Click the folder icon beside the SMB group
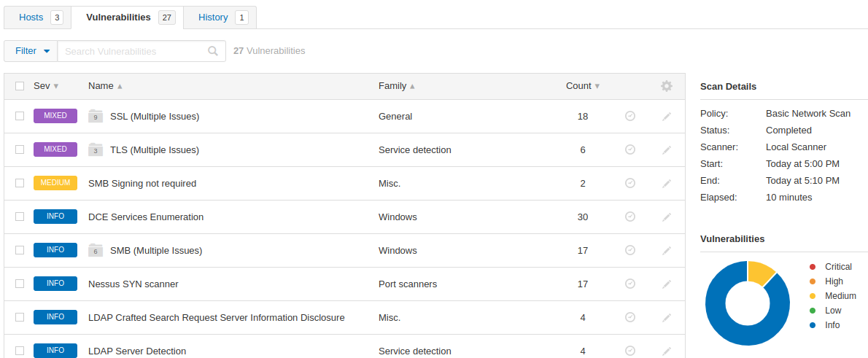This screenshot has height=358, width=868. pyautogui.click(x=96, y=250)
